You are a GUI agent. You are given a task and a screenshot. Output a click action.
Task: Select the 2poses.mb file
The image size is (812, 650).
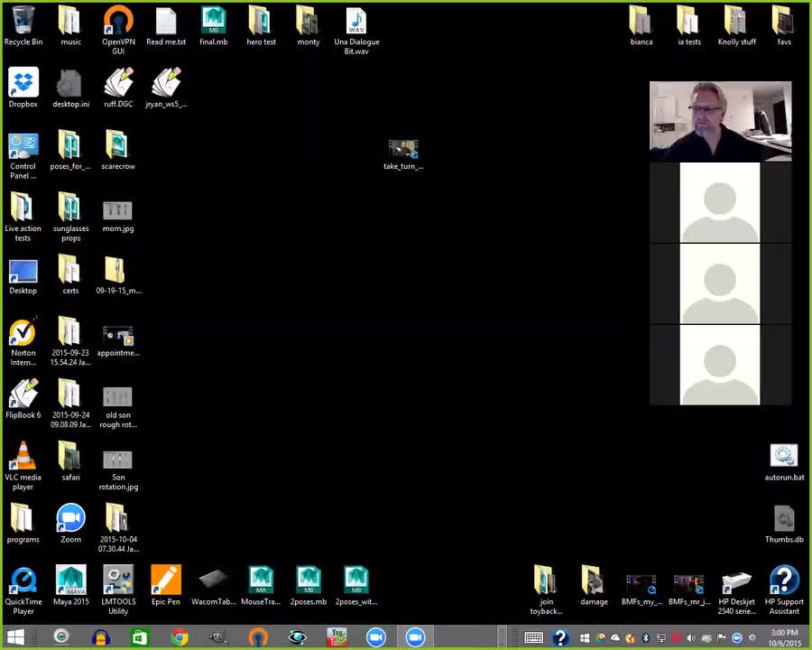coord(309,586)
